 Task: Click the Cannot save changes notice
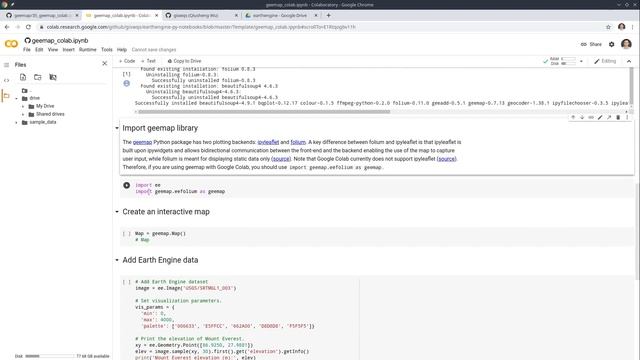(x=154, y=49)
